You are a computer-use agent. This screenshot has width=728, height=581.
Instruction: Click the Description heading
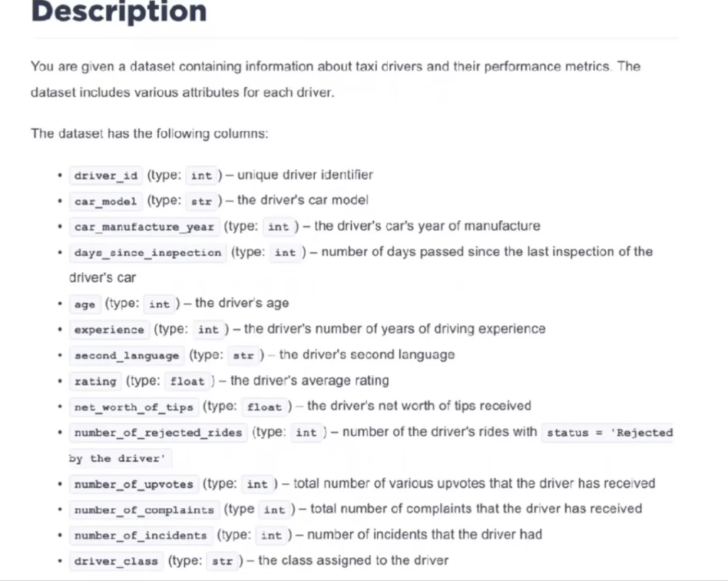click(x=119, y=11)
